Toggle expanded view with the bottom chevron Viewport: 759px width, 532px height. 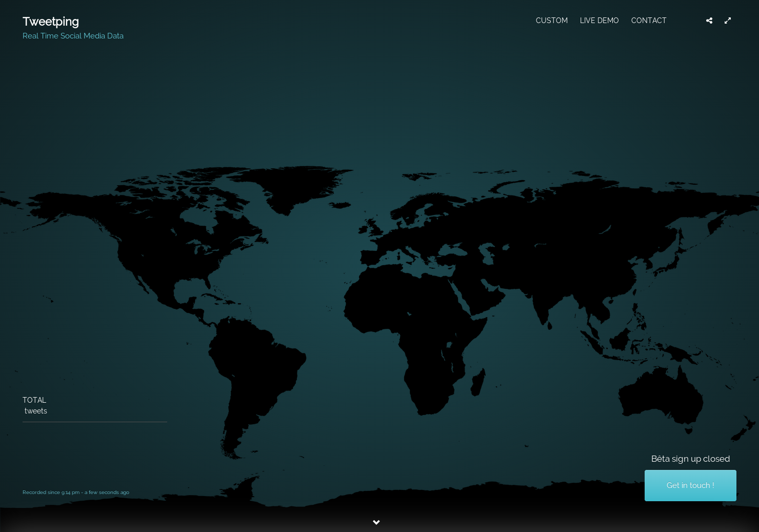click(x=376, y=522)
